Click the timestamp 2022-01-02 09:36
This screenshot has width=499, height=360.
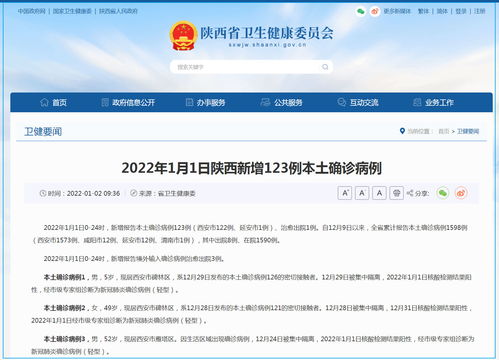click(x=93, y=193)
